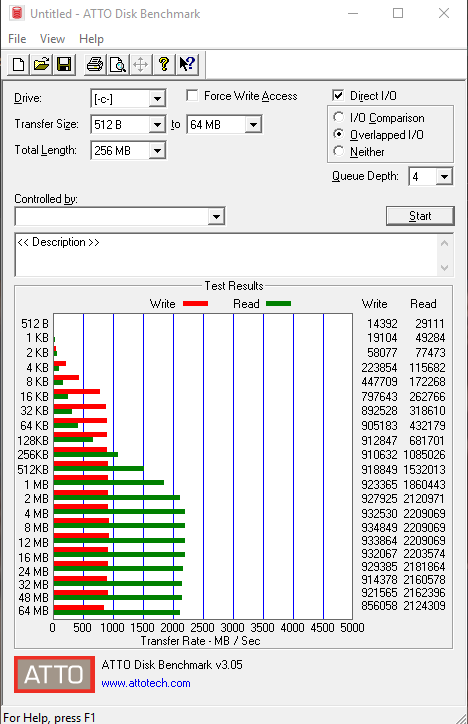Save results with floppy disk icon
This screenshot has width=468, height=724.
tap(64, 64)
